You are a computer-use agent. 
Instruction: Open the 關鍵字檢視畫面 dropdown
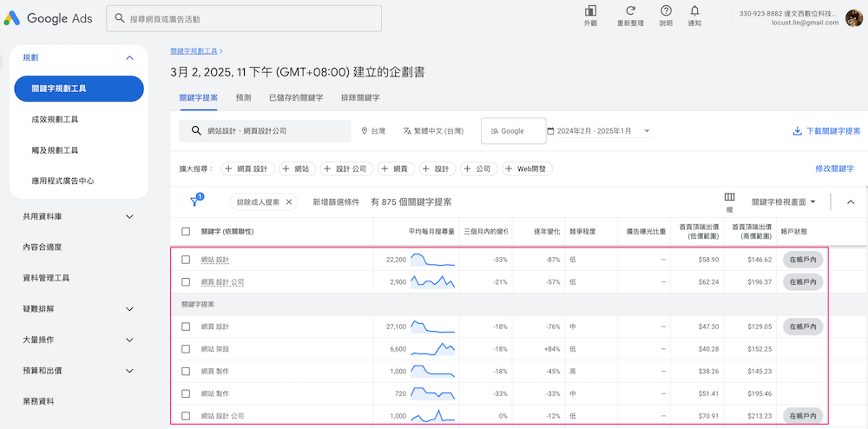pos(784,202)
